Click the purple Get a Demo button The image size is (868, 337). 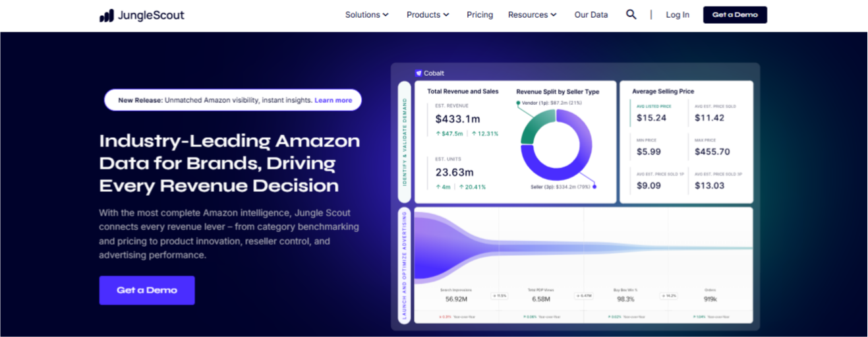pos(147,290)
